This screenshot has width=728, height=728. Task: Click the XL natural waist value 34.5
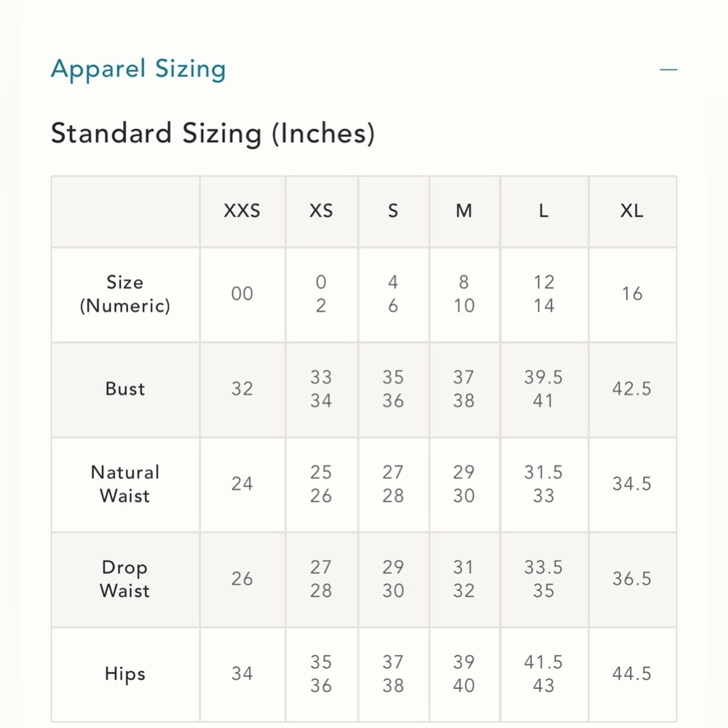coord(632,484)
